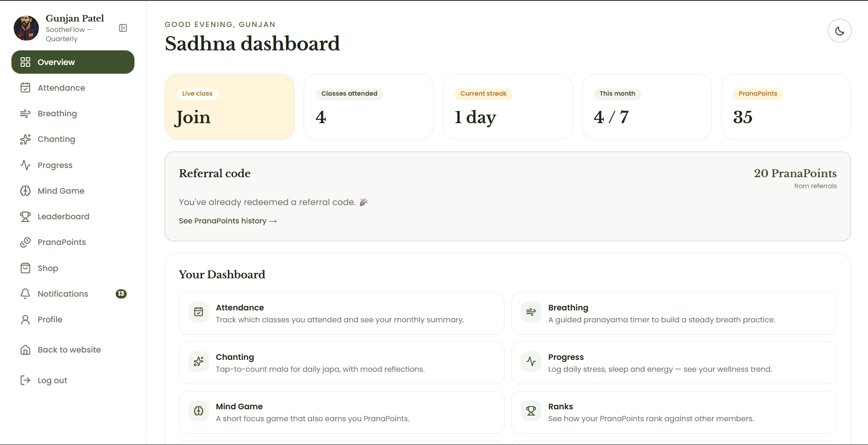The width and height of the screenshot is (868, 445).
Task: Open the Overview grid icon in sidebar
Action: tap(26, 62)
